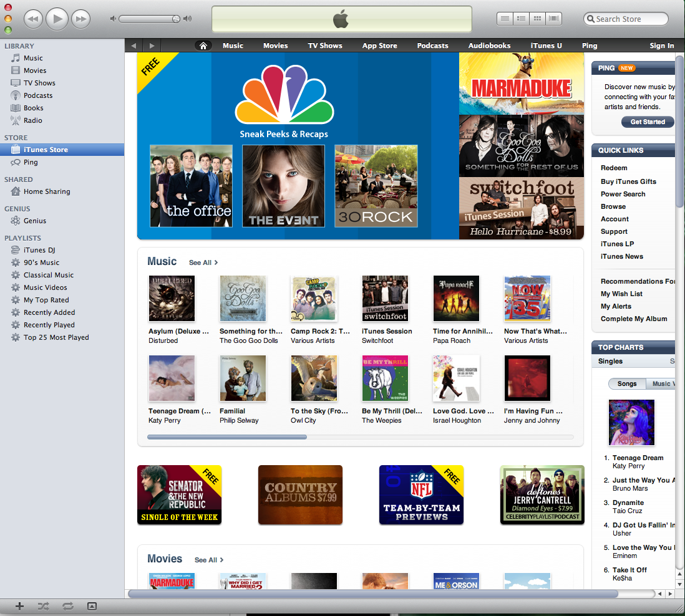Select TV Shows in the Library sidebar
The width and height of the screenshot is (685, 616).
[62, 83]
